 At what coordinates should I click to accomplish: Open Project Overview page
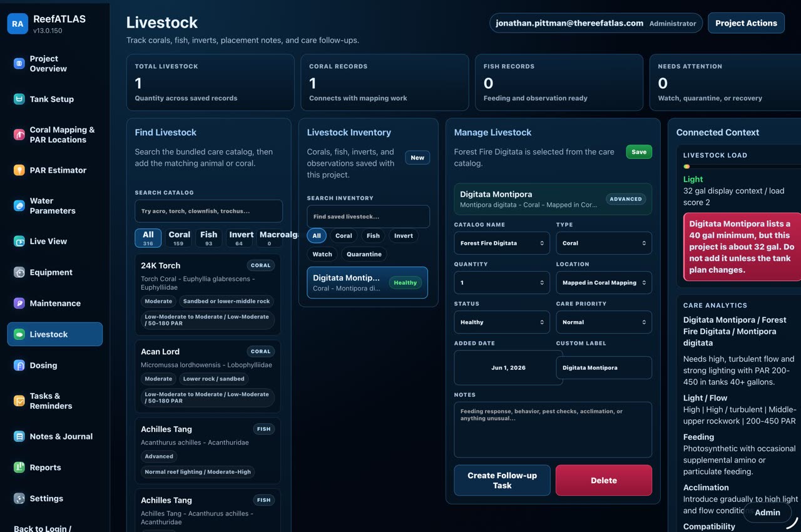click(54, 63)
